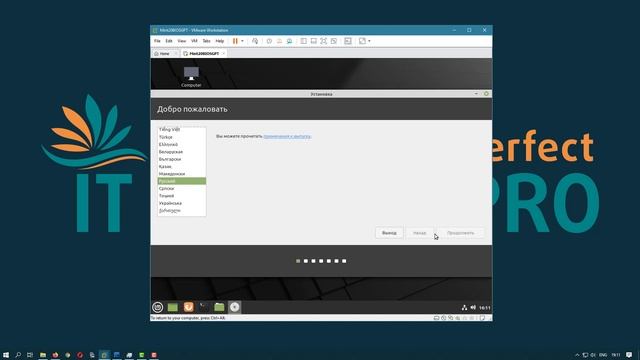Pause the virtual machine from the toolbar

click(x=235, y=41)
